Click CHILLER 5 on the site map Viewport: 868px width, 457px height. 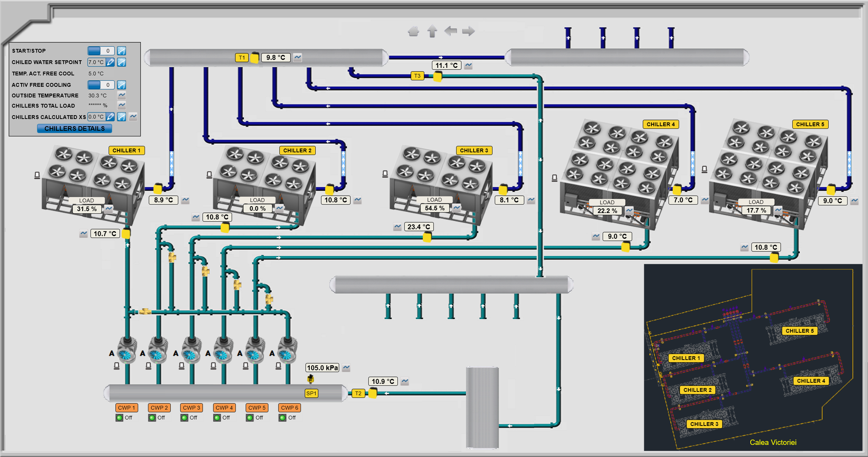point(799,330)
